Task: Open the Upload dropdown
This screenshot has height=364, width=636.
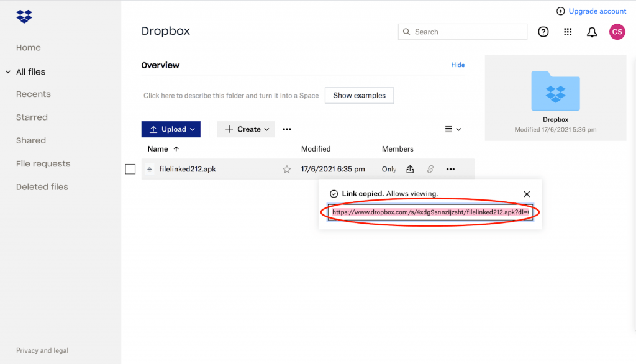Action: pos(171,129)
